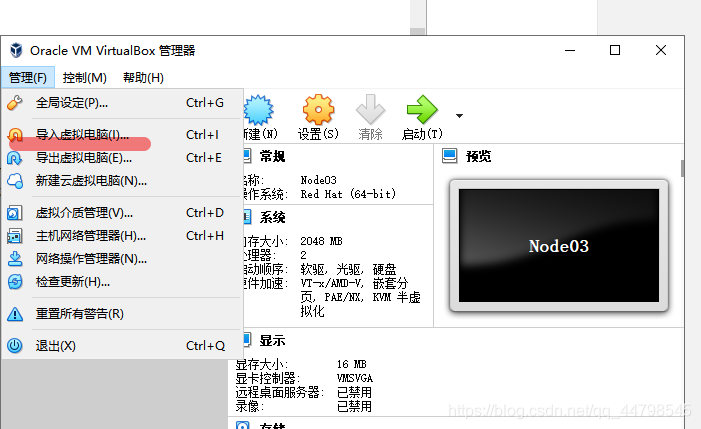Click the orange import appliance icon
This screenshot has height=429, width=701.
pyautogui.click(x=15, y=135)
